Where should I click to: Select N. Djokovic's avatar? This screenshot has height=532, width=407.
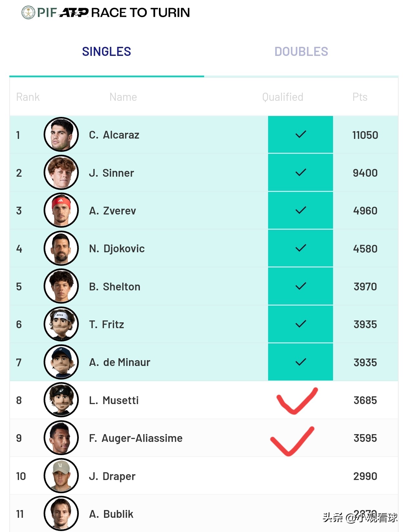tap(61, 248)
